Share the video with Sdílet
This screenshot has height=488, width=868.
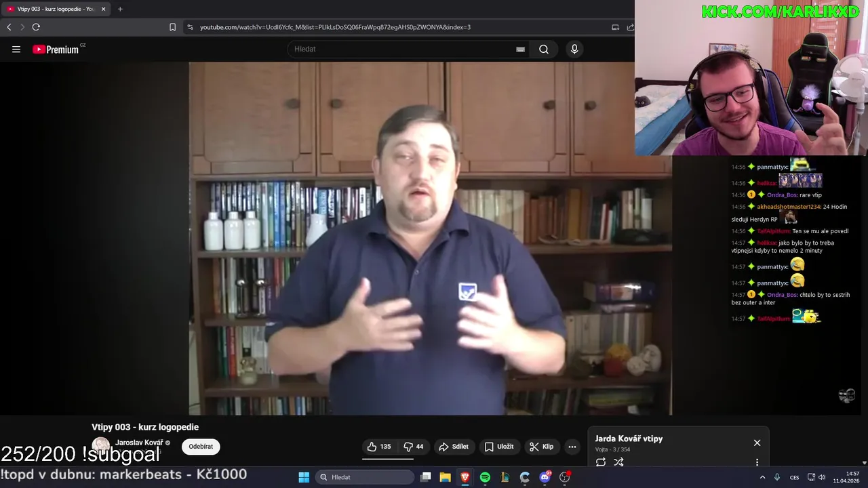tap(454, 447)
